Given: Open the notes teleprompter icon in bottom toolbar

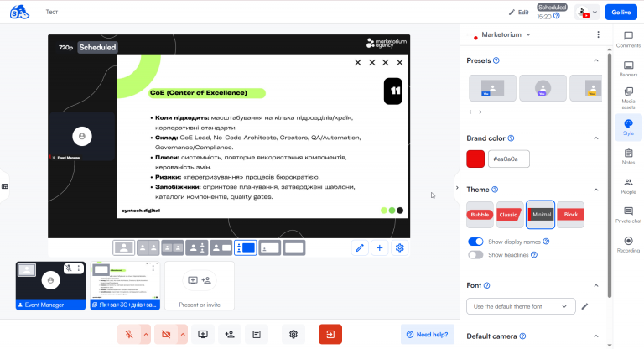Looking at the screenshot, I should point(257,334).
